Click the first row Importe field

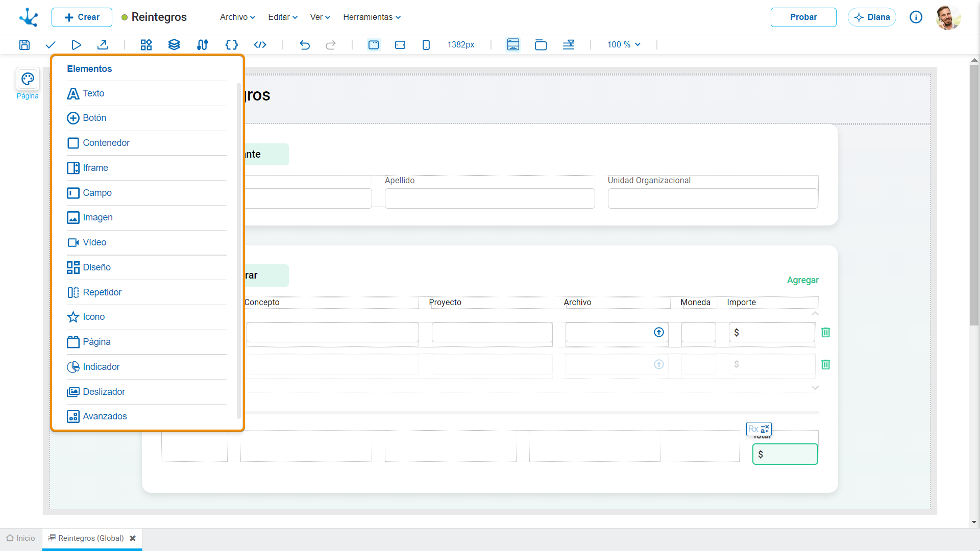click(x=772, y=333)
